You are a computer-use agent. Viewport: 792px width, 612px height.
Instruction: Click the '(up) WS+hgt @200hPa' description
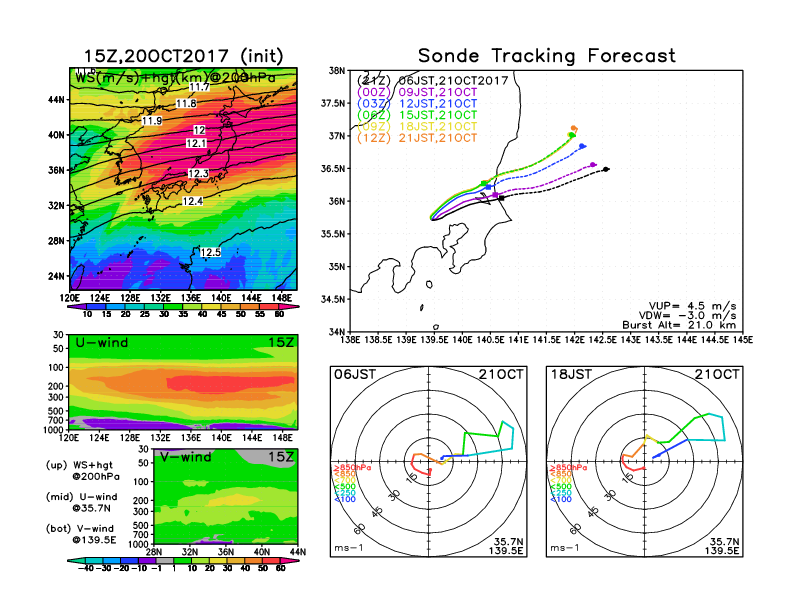[83, 471]
